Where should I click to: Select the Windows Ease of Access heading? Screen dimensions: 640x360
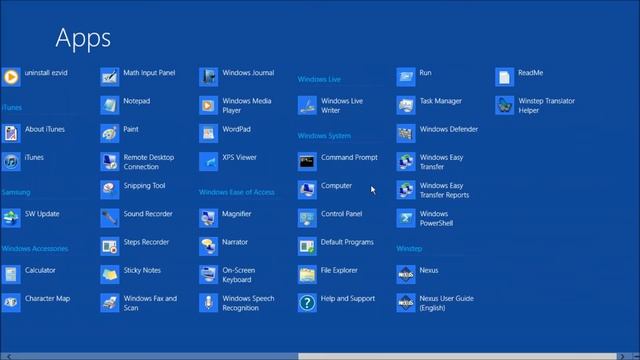click(x=237, y=192)
